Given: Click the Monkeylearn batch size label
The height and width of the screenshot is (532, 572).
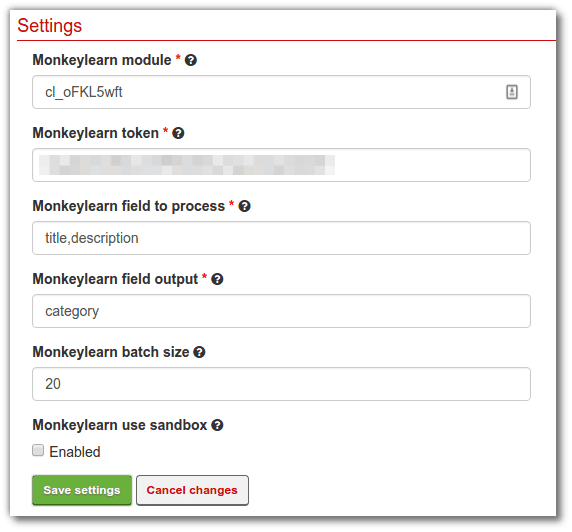Looking at the screenshot, I should [111, 352].
